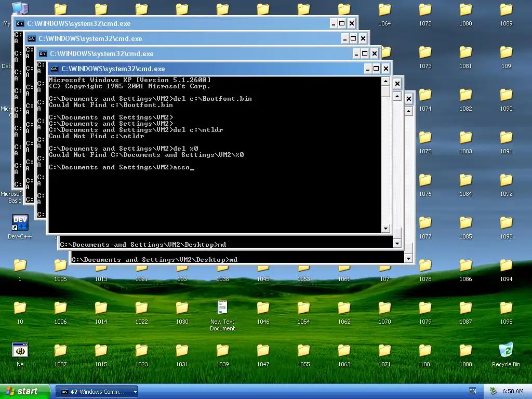The width and height of the screenshot is (532, 399).
Task: Click the EN language indicator
Action: (x=472, y=392)
